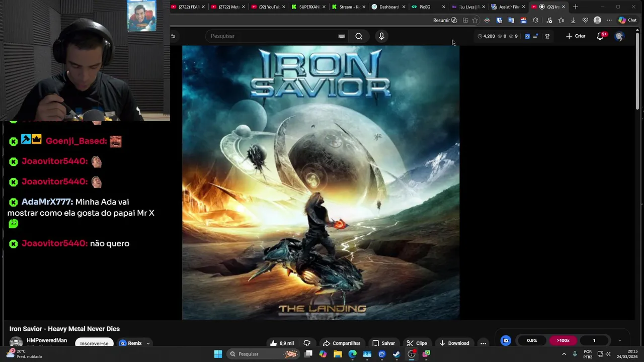This screenshot has width=644, height=362.
Task: Switch to the (92) YouTube tab
Action: [x=269, y=7]
